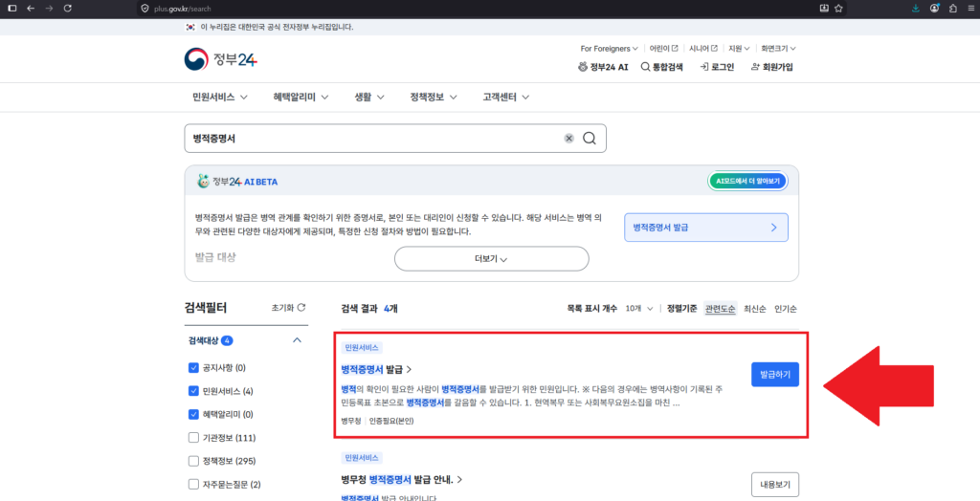The image size is (980, 501).
Task: Click 로그인 in the header
Action: click(x=717, y=67)
